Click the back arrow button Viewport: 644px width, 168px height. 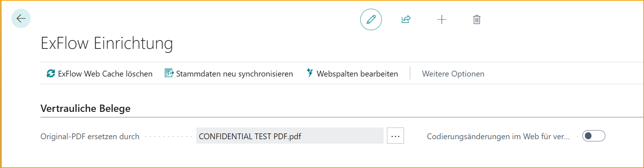21,19
